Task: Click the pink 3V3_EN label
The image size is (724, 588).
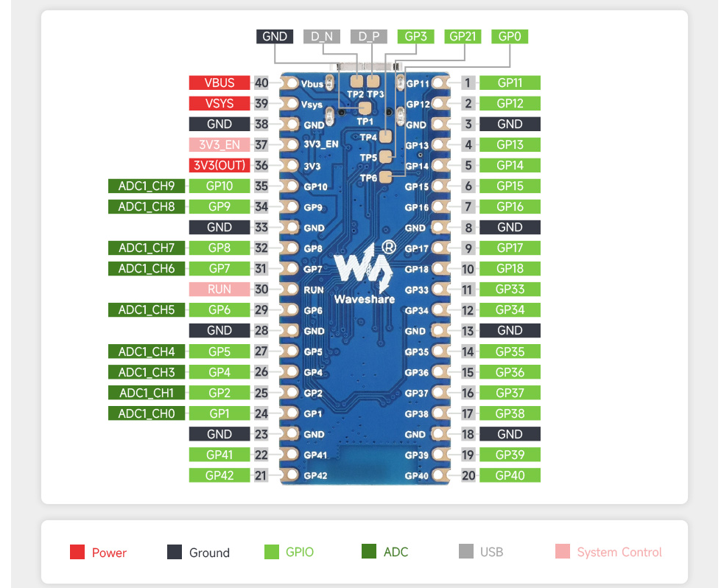Action: (x=219, y=144)
